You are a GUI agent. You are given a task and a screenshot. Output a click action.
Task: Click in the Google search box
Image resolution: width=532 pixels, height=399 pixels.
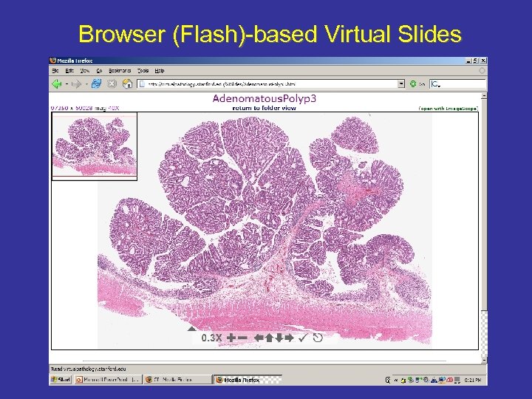[457, 83]
